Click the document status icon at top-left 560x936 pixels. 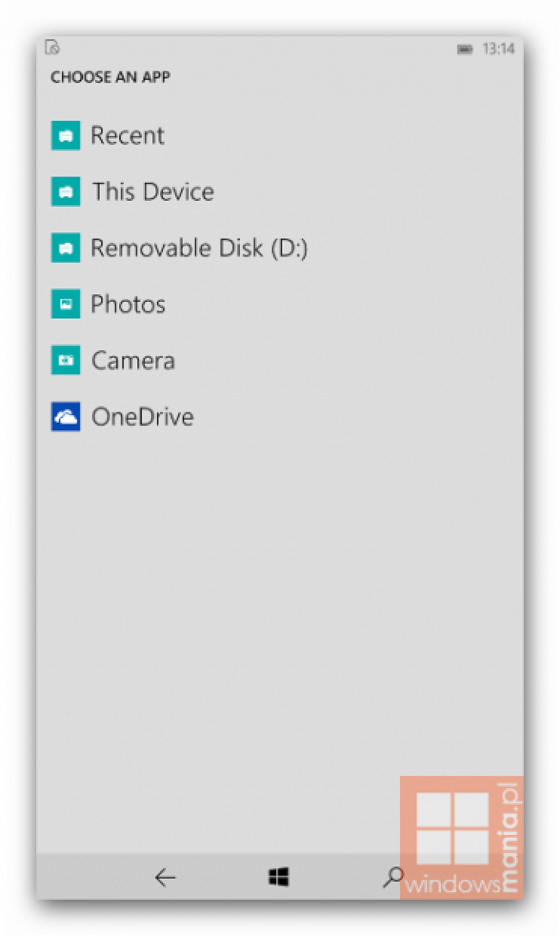pos(52,47)
